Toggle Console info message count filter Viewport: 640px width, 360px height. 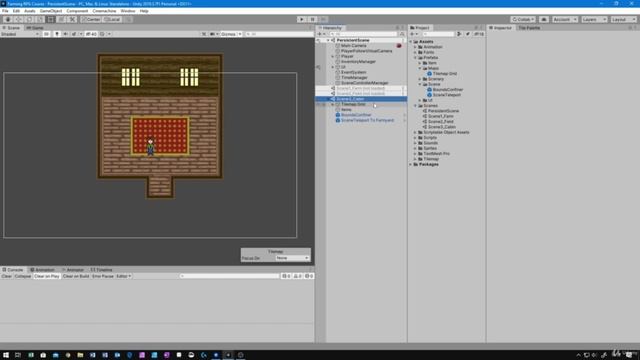[287, 276]
